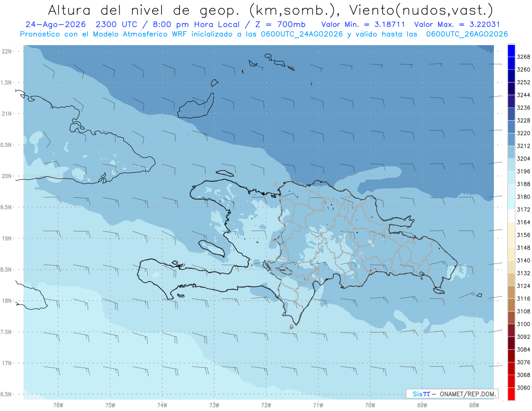Click the colorbar value '3268'
This screenshot has width=532, height=411.
(523, 57)
